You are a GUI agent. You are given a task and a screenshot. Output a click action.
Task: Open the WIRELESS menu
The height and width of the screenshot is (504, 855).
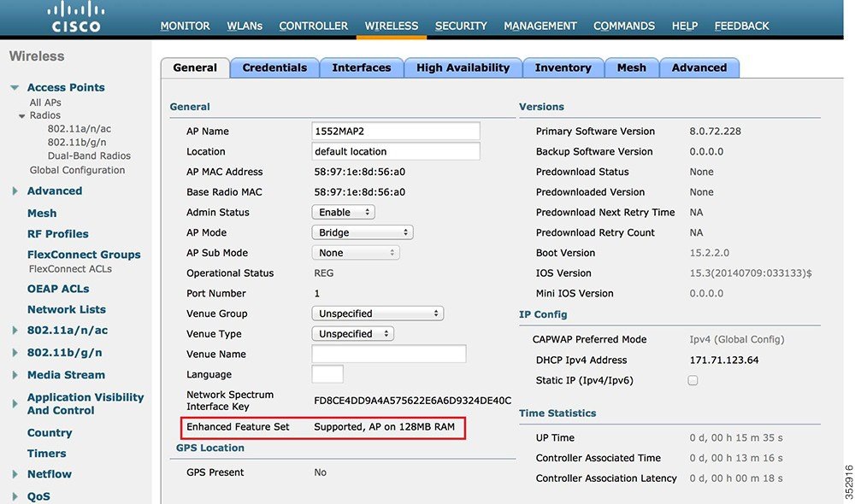392,26
